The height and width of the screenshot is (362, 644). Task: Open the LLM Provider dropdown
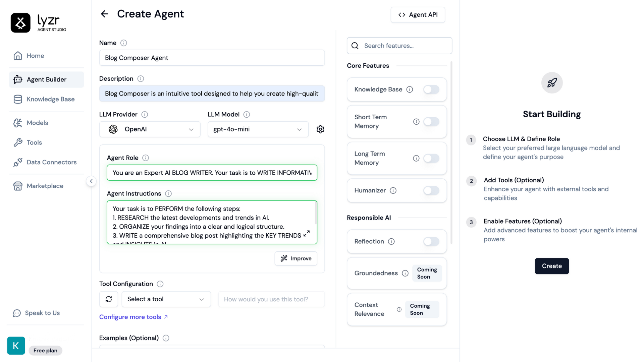150,129
